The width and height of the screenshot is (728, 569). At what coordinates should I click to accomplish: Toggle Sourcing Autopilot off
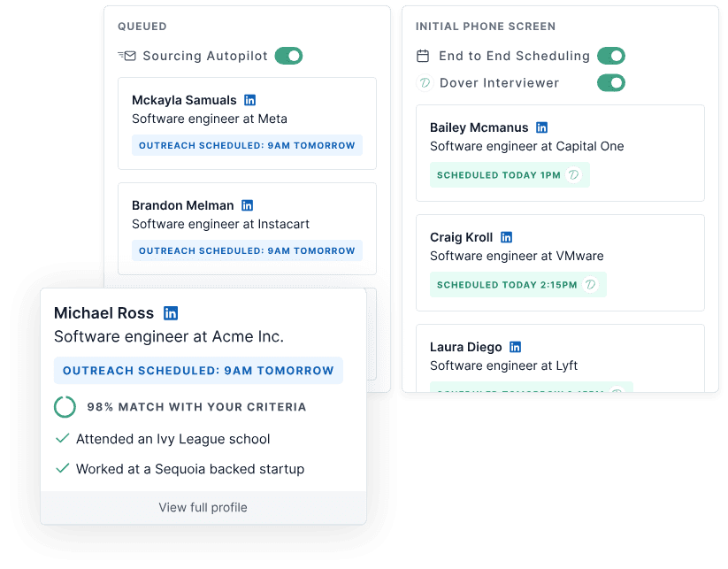pyautogui.click(x=291, y=55)
